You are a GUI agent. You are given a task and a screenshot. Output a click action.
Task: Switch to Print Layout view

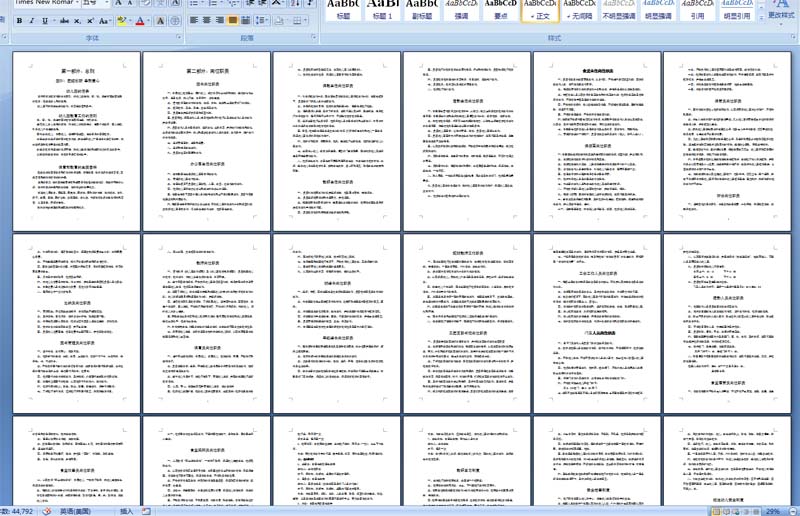coord(716,511)
